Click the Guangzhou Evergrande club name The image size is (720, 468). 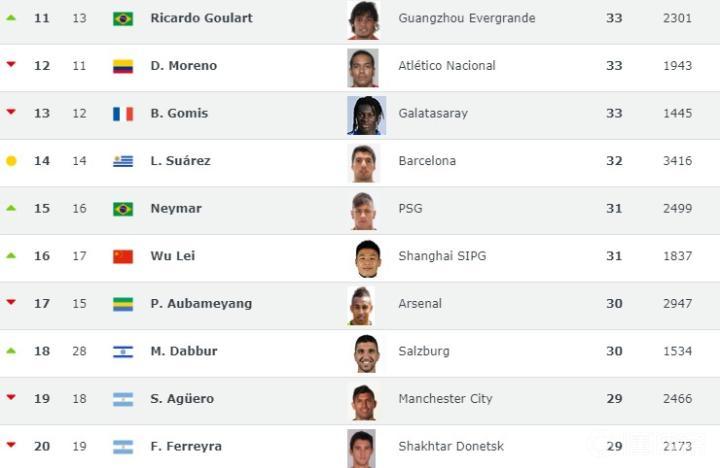click(466, 19)
